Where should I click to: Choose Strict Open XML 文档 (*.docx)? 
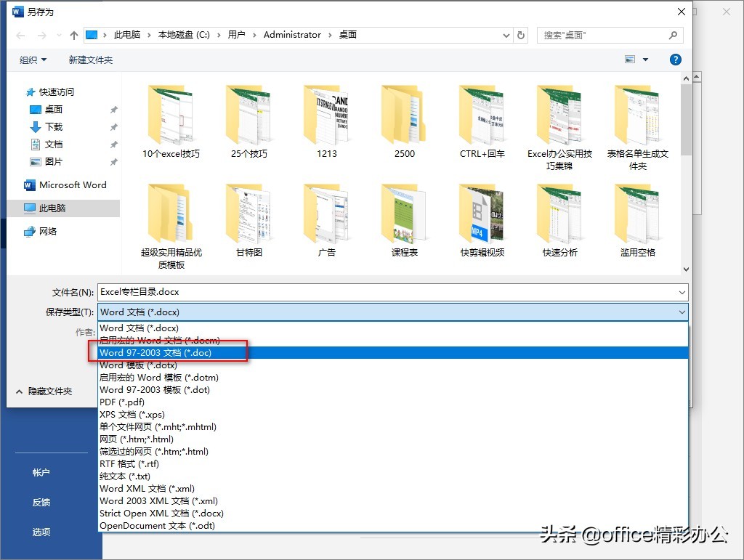(x=393, y=513)
